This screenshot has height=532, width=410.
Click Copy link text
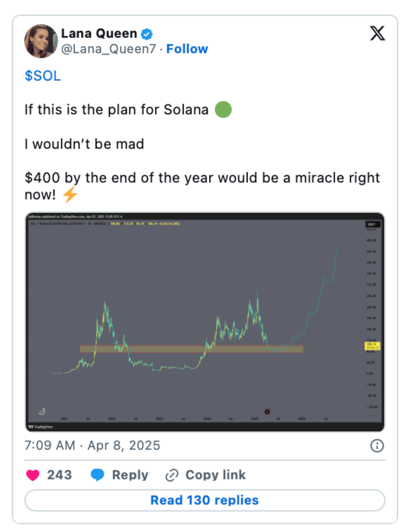tap(216, 475)
